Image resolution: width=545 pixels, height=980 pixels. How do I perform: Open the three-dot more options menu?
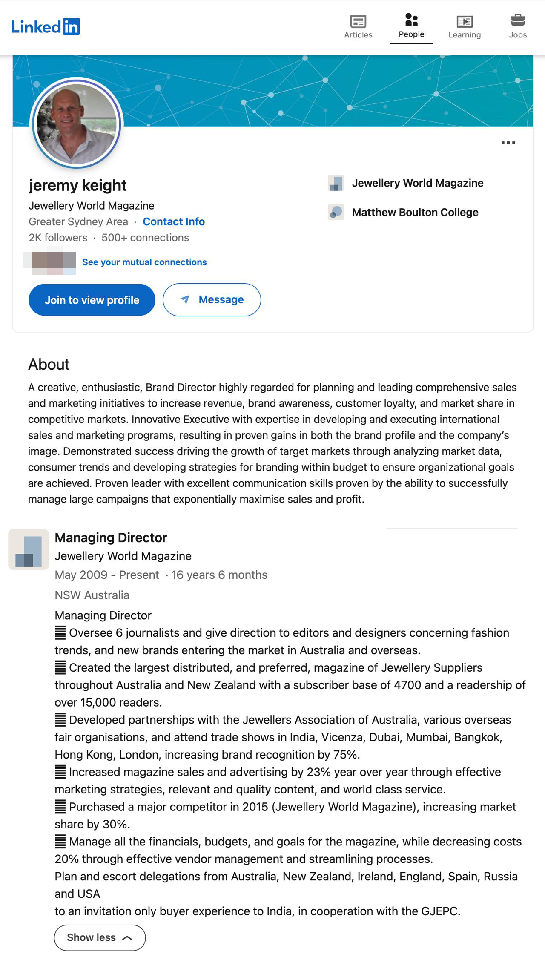click(508, 143)
